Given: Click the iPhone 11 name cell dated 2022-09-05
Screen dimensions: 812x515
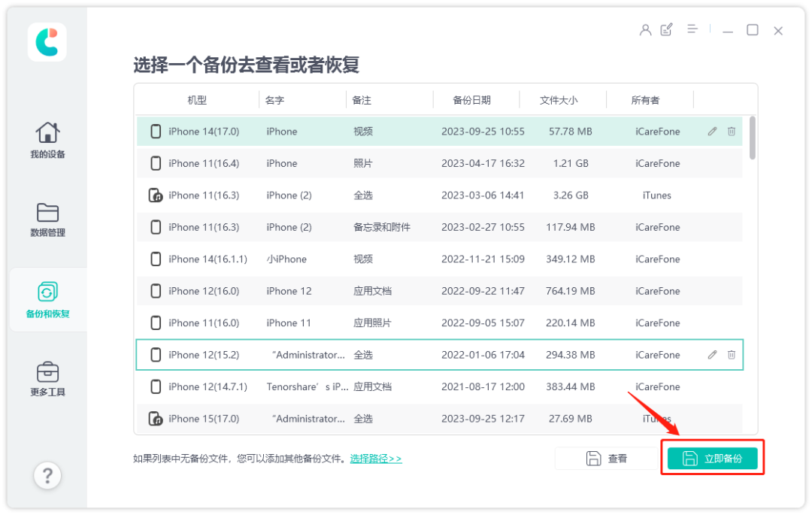Looking at the screenshot, I should [x=289, y=323].
